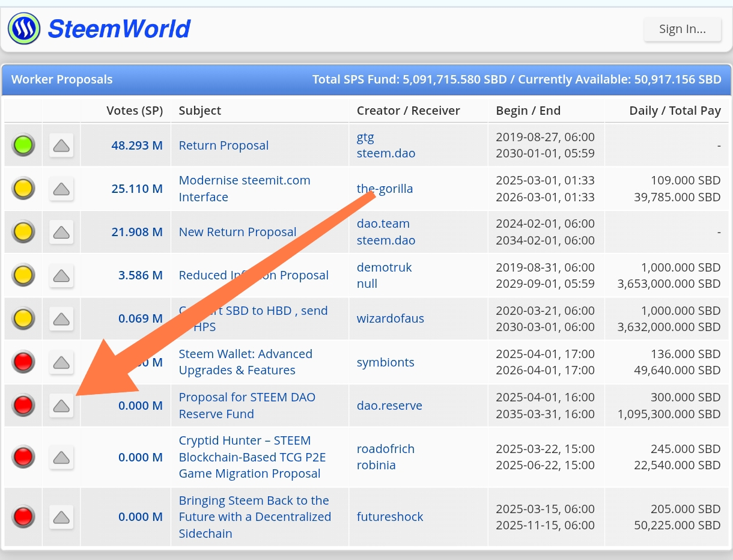Click the Subject column header
733x560 pixels.
tap(200, 111)
